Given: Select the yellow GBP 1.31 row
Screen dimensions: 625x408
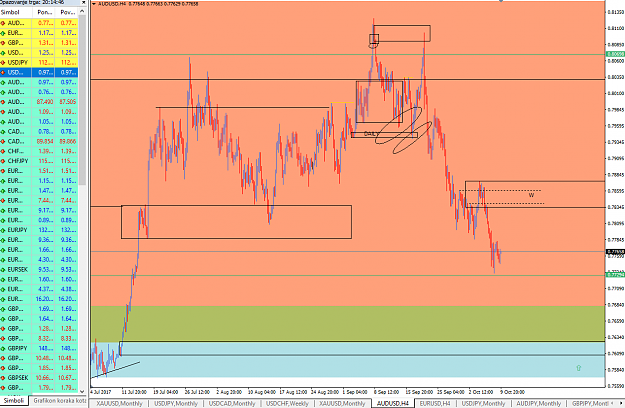Looking at the screenshot, I should pyautogui.click(x=39, y=43).
